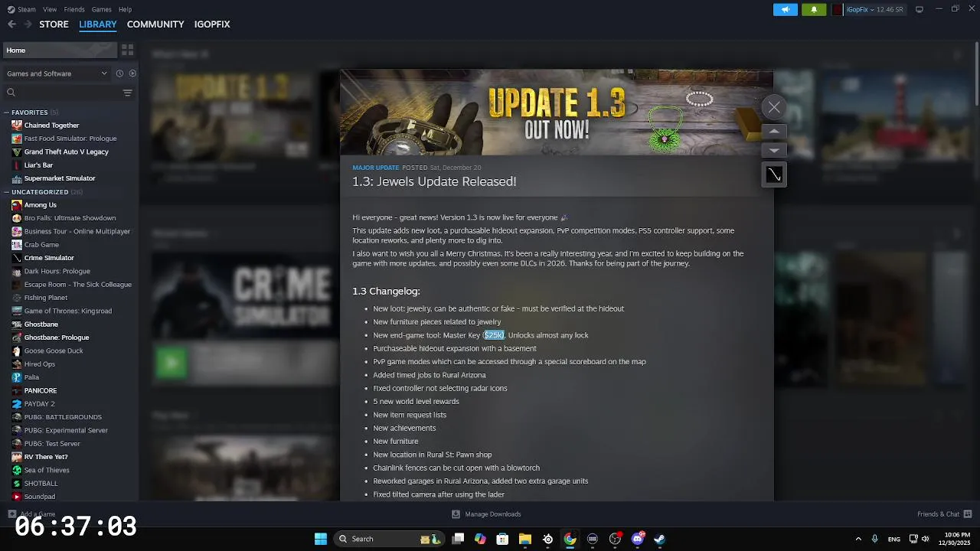Select Palia in the list

tap(31, 377)
